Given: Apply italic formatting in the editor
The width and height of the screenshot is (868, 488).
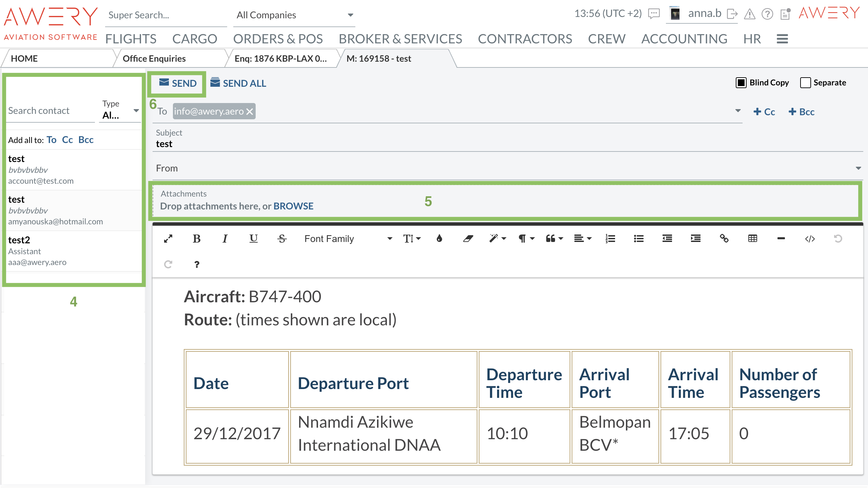Looking at the screenshot, I should 225,239.
